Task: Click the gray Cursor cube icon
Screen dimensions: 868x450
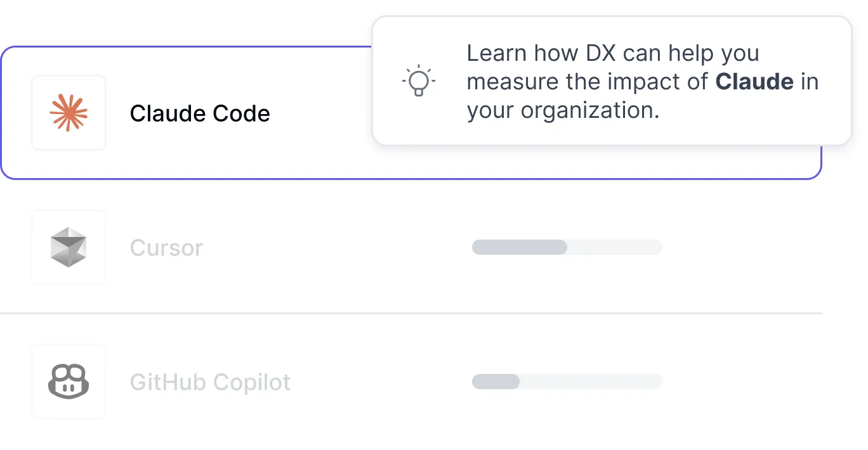Action: [x=69, y=247]
